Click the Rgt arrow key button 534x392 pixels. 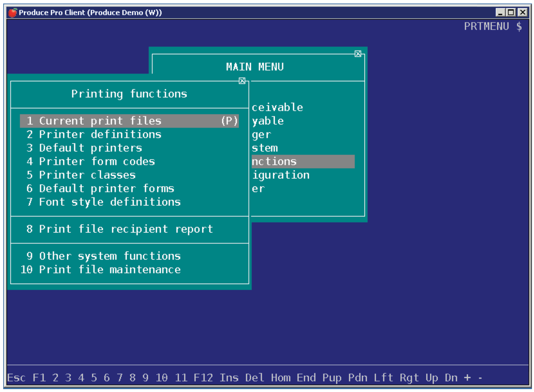pos(409,378)
